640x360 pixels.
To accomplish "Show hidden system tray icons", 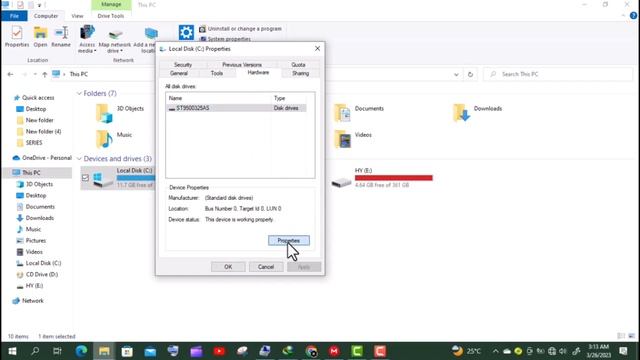I will [x=495, y=351].
